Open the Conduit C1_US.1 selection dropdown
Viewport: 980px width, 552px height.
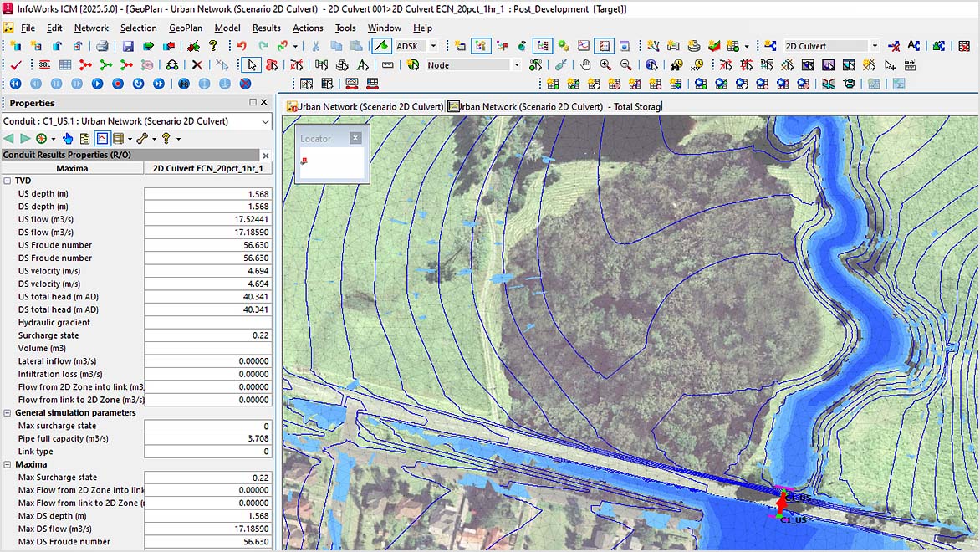(265, 121)
